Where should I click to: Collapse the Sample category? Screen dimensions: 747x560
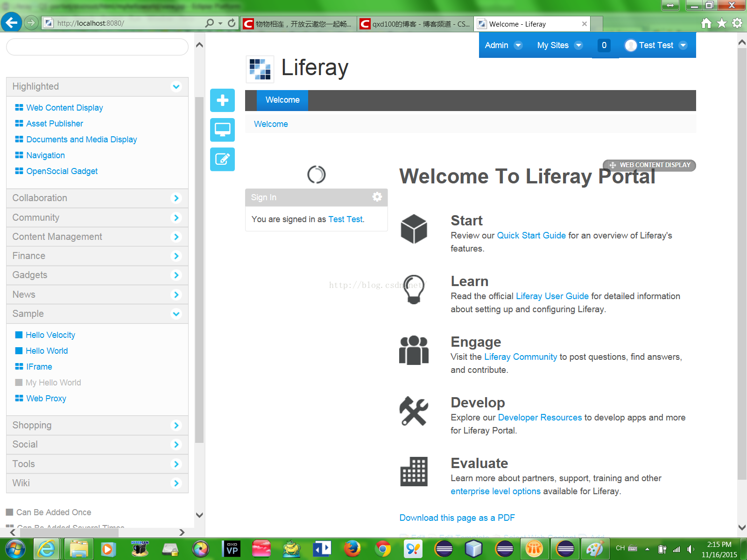pyautogui.click(x=176, y=314)
